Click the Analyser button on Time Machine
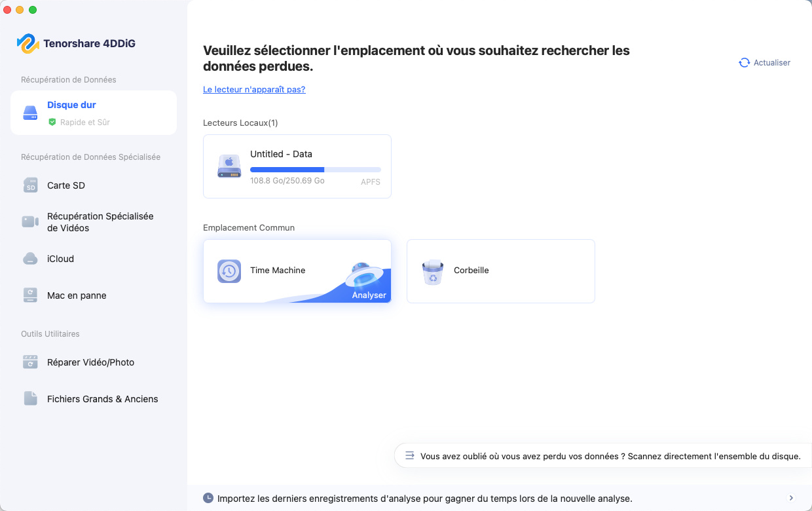 pyautogui.click(x=369, y=295)
